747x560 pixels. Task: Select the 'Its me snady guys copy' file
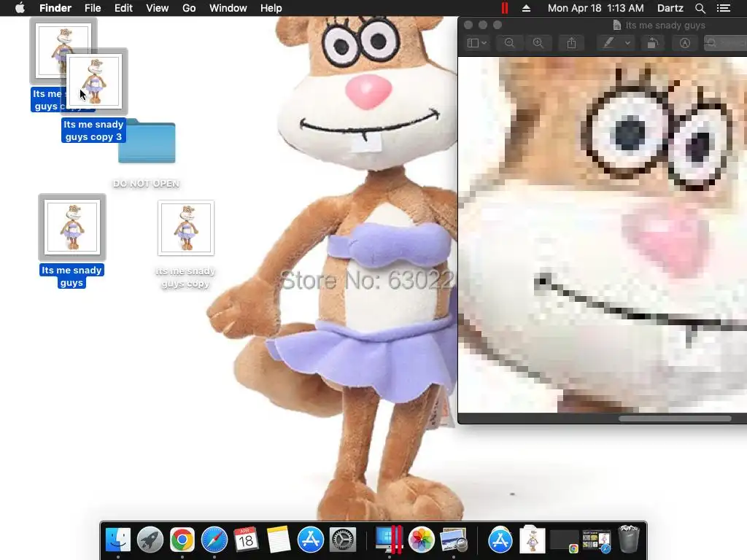coord(186,228)
